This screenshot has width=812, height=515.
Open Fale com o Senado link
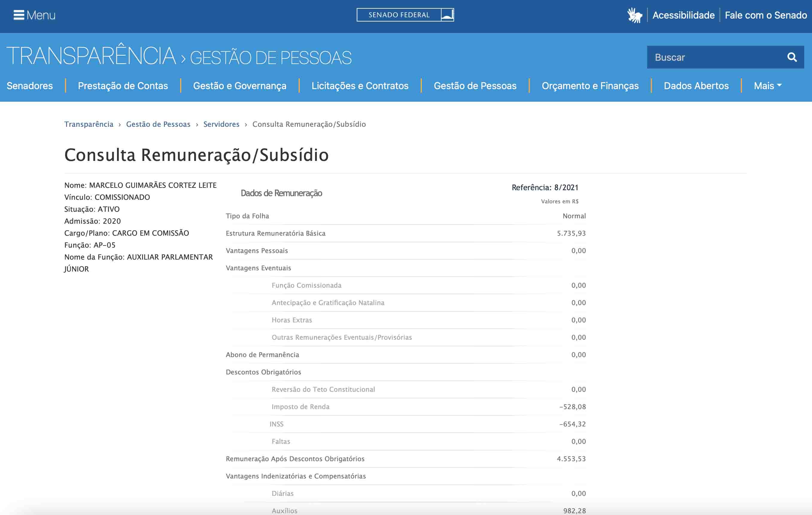tap(765, 16)
